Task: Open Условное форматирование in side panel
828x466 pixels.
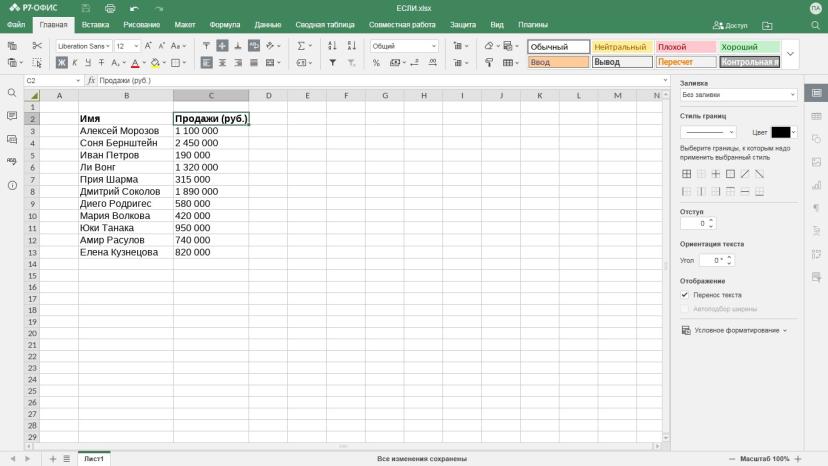Action: [x=735, y=330]
